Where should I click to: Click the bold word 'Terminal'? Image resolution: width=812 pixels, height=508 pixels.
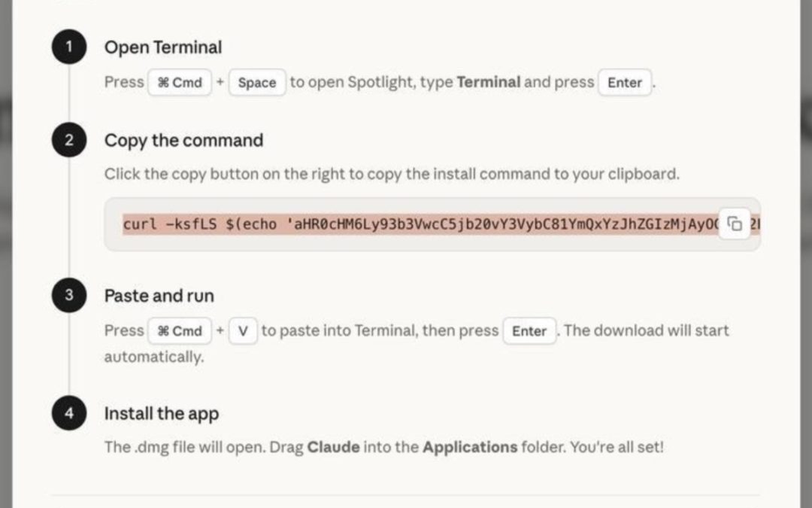pyautogui.click(x=489, y=82)
